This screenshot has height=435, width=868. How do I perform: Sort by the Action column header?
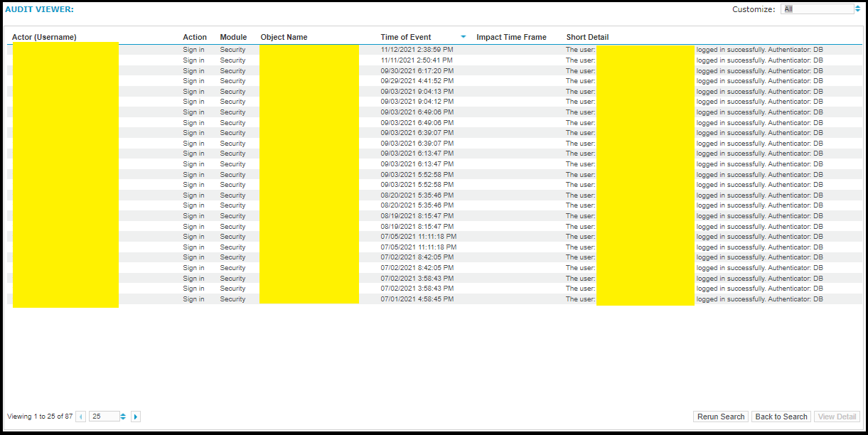(195, 37)
